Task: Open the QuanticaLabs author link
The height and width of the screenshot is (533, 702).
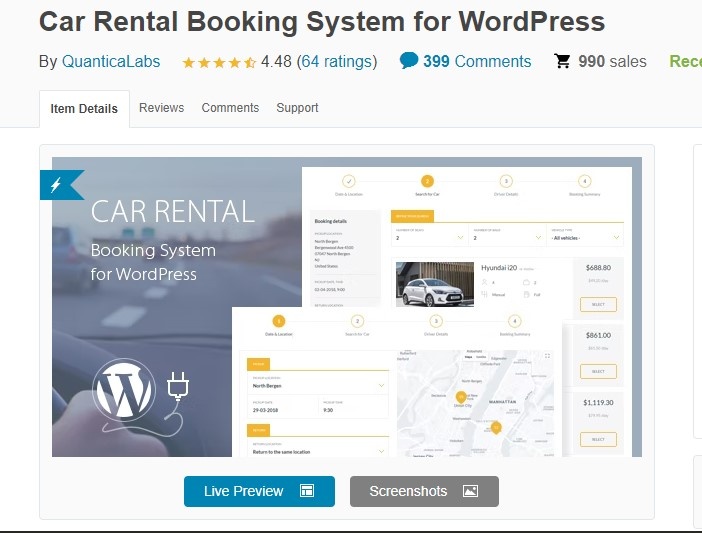Action: (111, 61)
